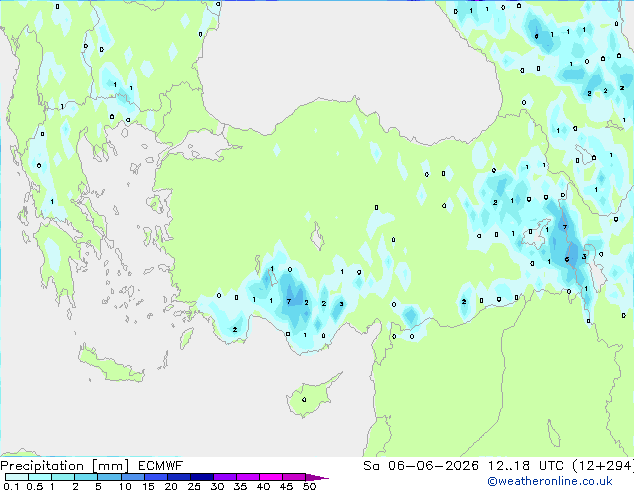Select the 5–10 mm legend color swatch
Viewport: 634px width, 490px height.
tap(109, 477)
